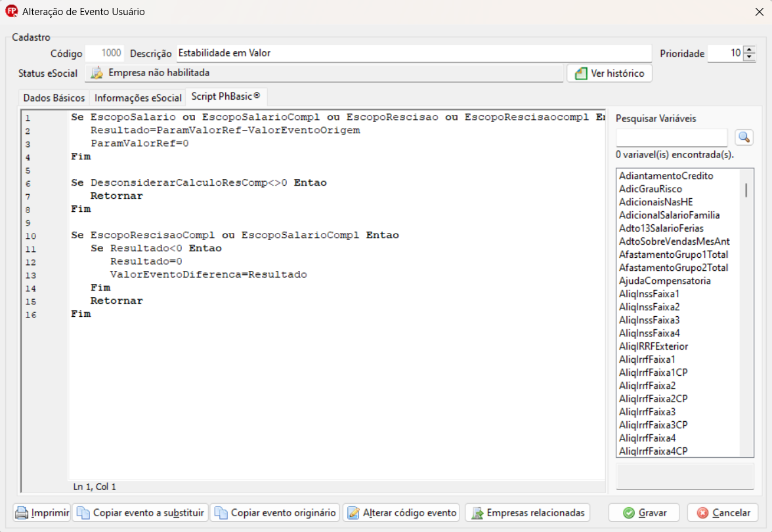The image size is (772, 532).
Task: Select AdicGrauRisco variable
Action: (x=651, y=189)
